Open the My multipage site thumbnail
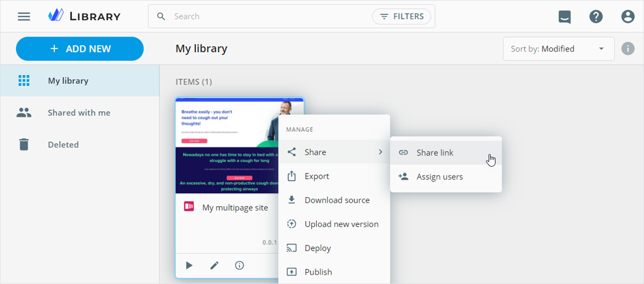 click(226, 145)
